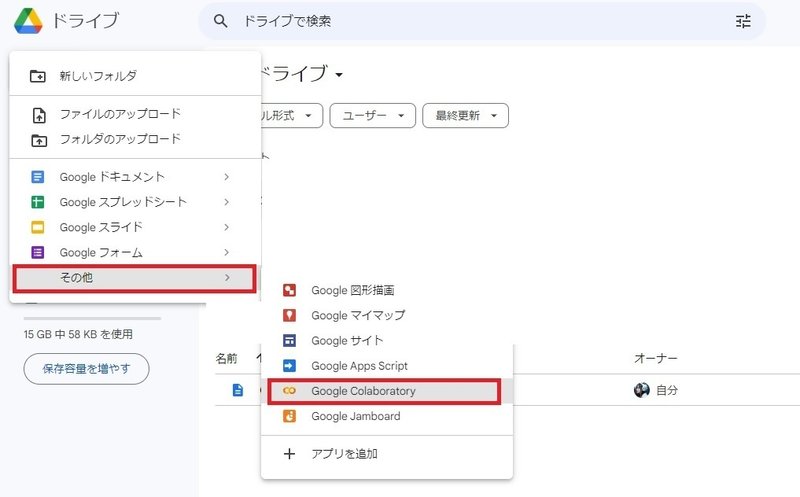Open the ドライブ title dropdown arrow
800x497 pixels.
tap(339, 75)
